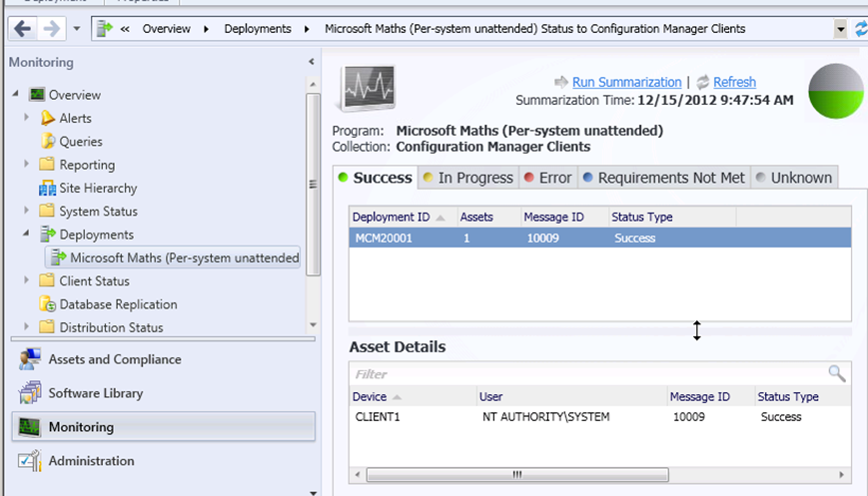
Task: Select the CLIENT1 asset row
Action: point(600,417)
